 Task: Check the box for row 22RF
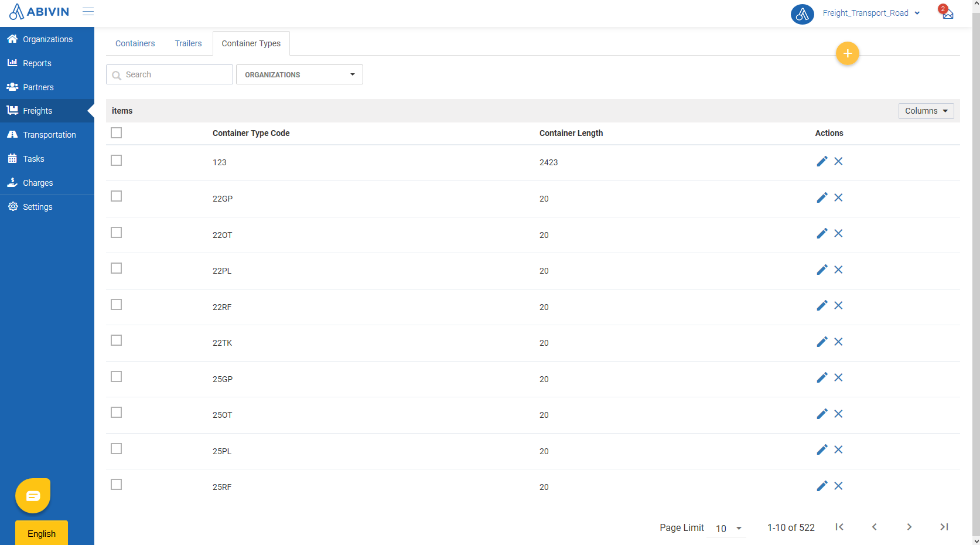[x=117, y=305]
